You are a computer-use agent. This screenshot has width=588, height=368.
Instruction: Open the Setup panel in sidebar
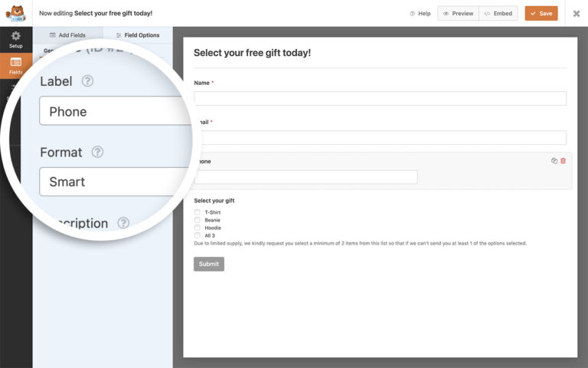coord(16,40)
